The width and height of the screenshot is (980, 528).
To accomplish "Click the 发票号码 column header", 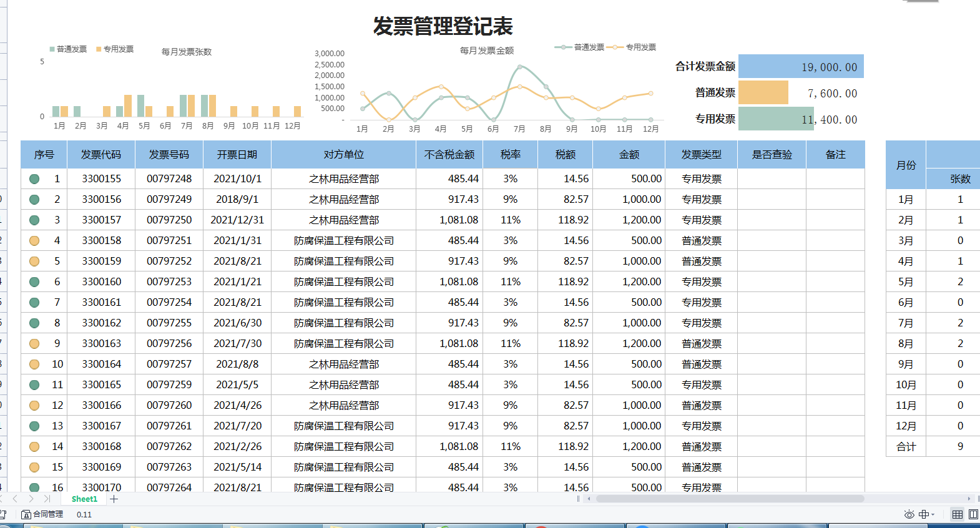I will pyautogui.click(x=169, y=155).
